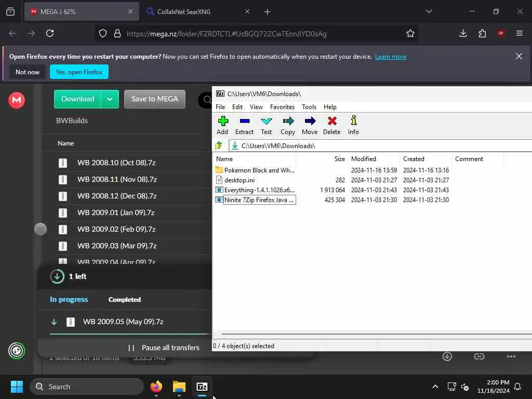Click Yes, open Firefox button

coord(79,72)
